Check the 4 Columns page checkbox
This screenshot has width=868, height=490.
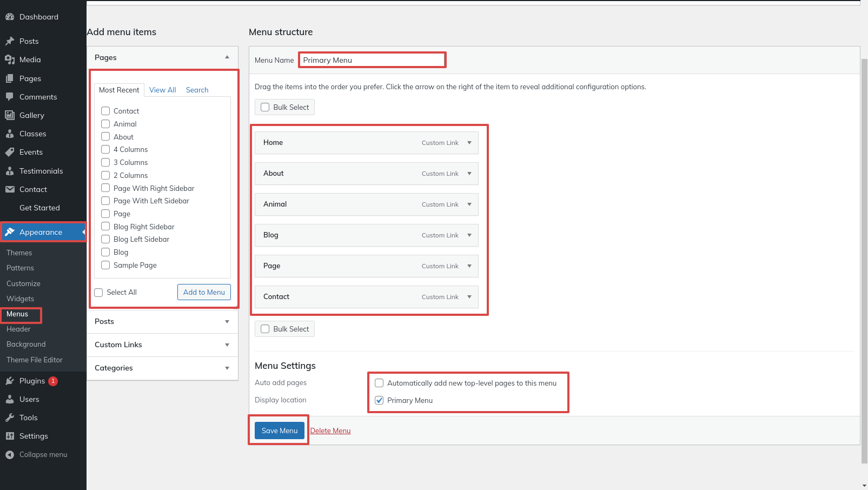click(x=105, y=149)
